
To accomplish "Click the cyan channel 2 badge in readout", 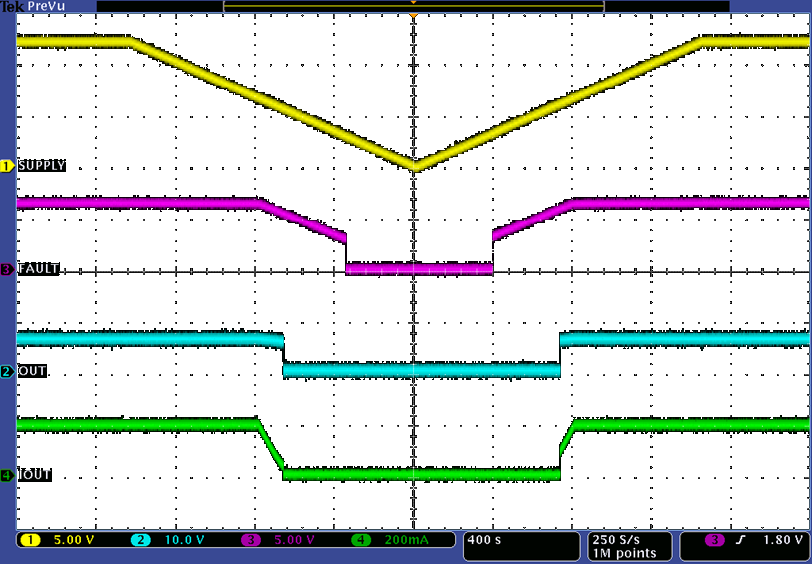I will [x=140, y=540].
